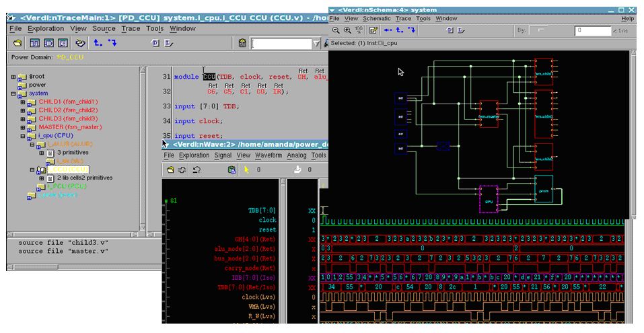The width and height of the screenshot is (644, 333).
Task: Select signal VMA(Lvs) in nWave list
Action: coord(262,307)
